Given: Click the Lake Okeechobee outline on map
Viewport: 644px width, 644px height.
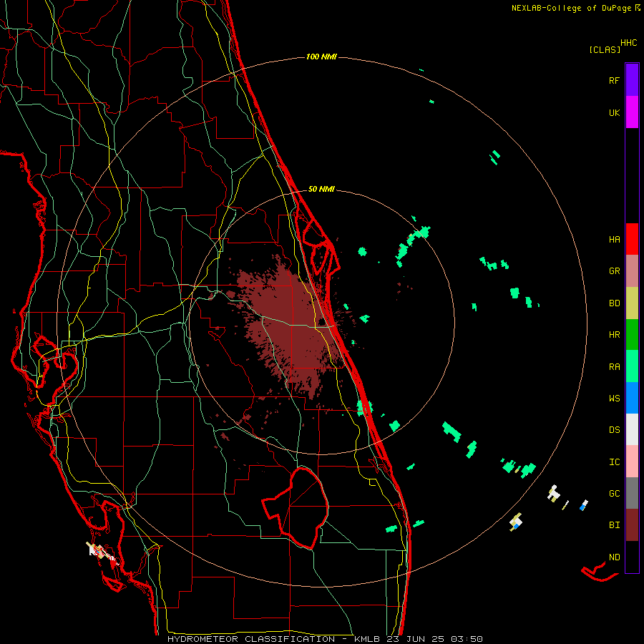Looking at the screenshot, I should point(296,508).
